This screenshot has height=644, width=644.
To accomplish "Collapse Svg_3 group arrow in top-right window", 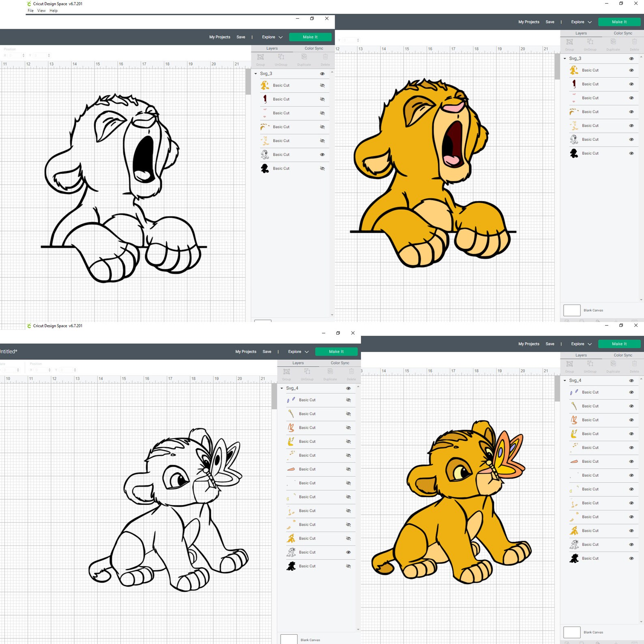I will 565,59.
